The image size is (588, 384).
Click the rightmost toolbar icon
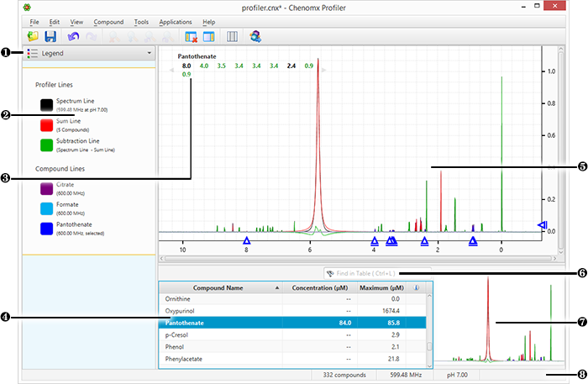pos(256,36)
